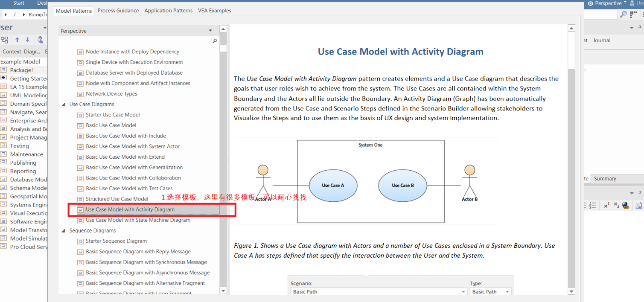Insert hyperlink using globe icon
644x302 pixels.
(x=626, y=205)
